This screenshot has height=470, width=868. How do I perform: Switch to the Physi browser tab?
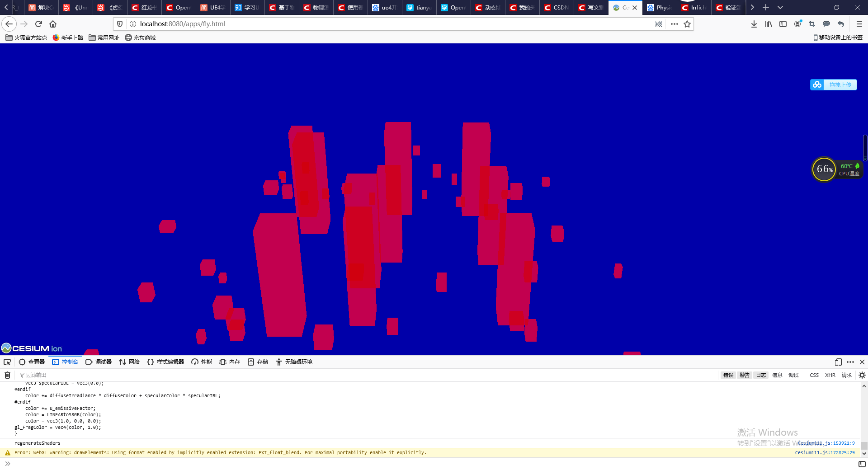[659, 7]
